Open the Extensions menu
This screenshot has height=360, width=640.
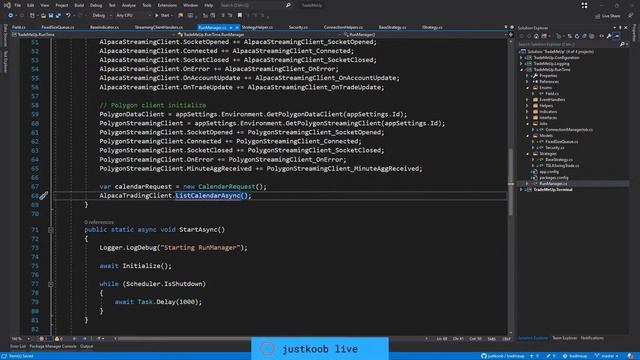coord(167,5)
